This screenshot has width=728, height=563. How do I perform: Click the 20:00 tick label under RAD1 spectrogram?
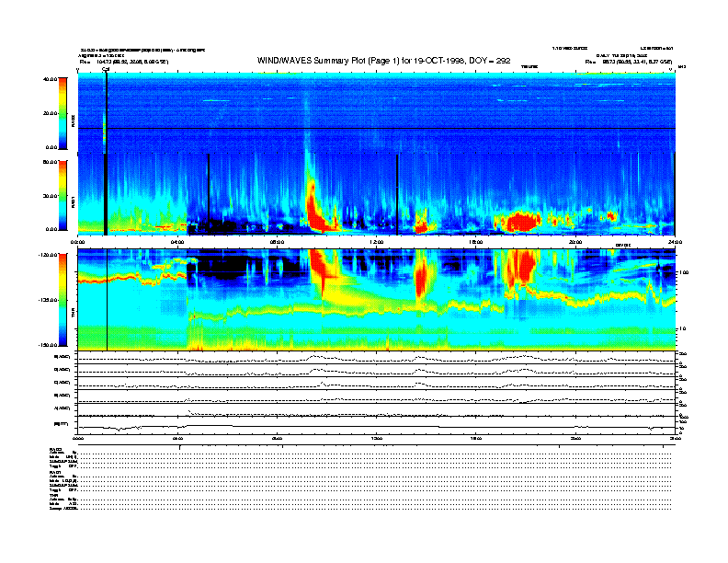[x=575, y=242]
